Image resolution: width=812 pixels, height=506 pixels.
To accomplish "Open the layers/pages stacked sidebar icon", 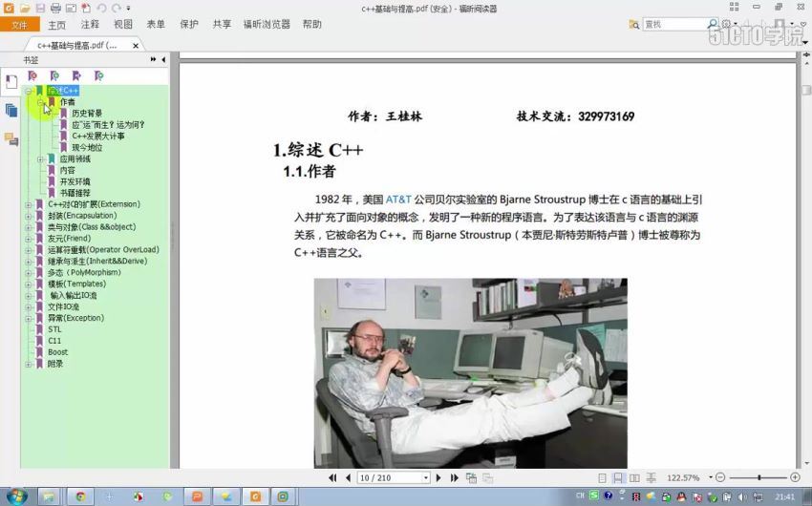I will tap(11, 110).
